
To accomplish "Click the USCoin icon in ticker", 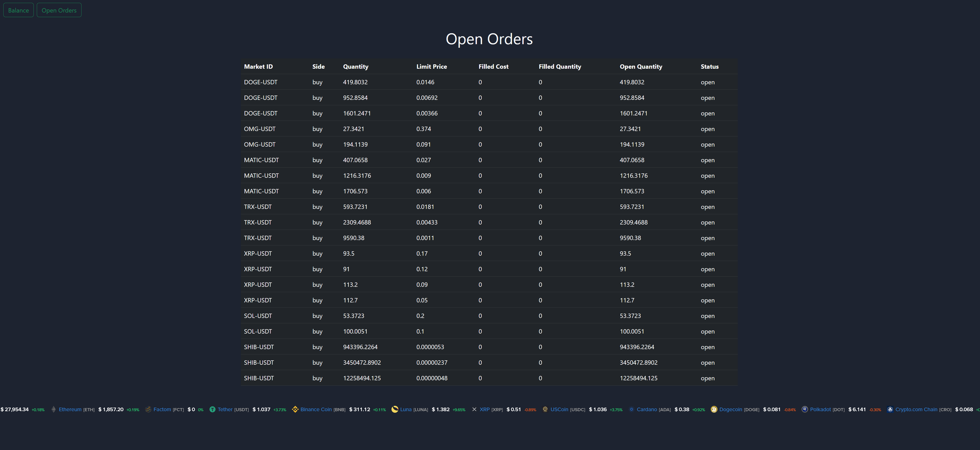I will click(545, 409).
